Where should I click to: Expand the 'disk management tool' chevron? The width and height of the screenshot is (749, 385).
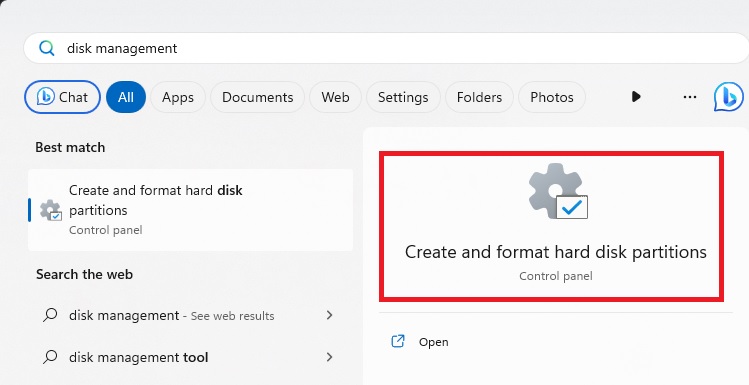[329, 357]
